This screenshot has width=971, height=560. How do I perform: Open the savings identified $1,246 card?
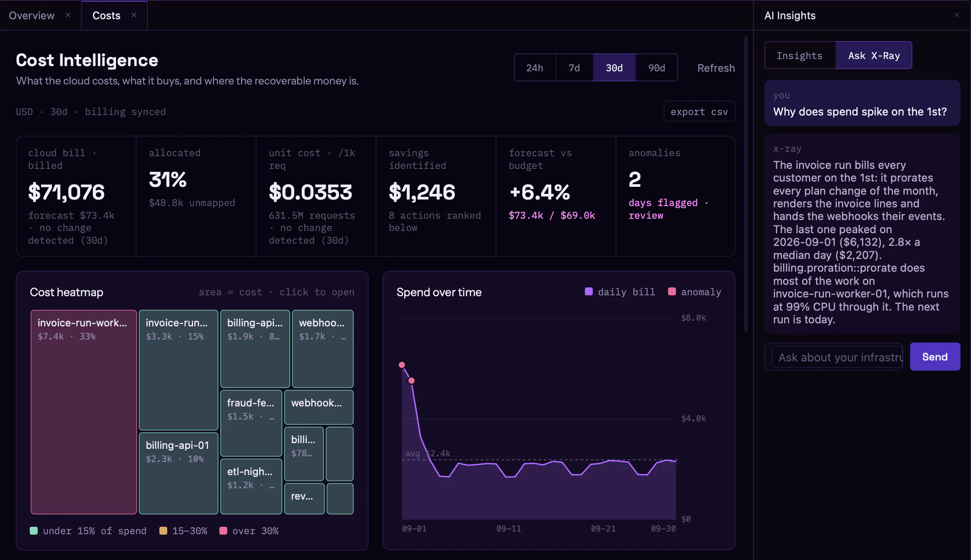[436, 196]
